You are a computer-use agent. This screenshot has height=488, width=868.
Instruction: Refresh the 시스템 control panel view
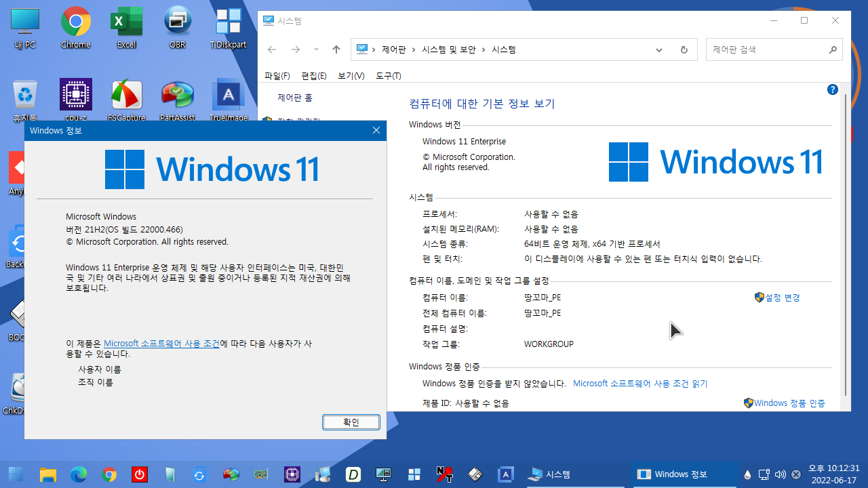coord(684,49)
